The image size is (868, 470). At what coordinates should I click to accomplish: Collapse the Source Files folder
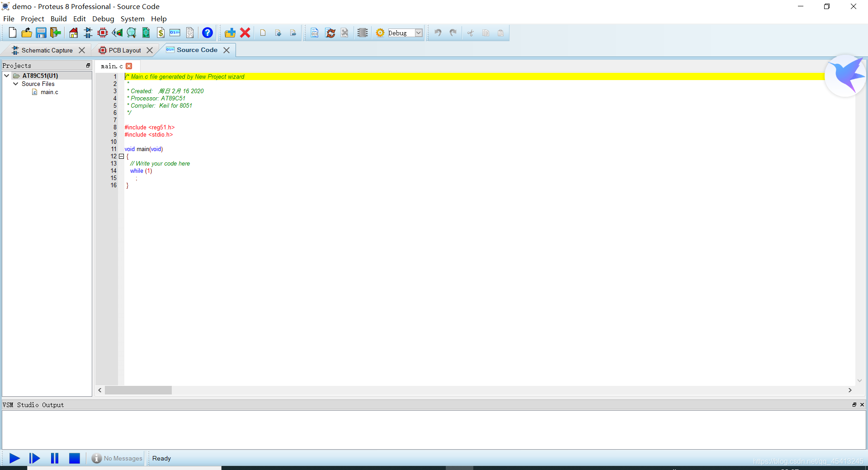click(16, 84)
